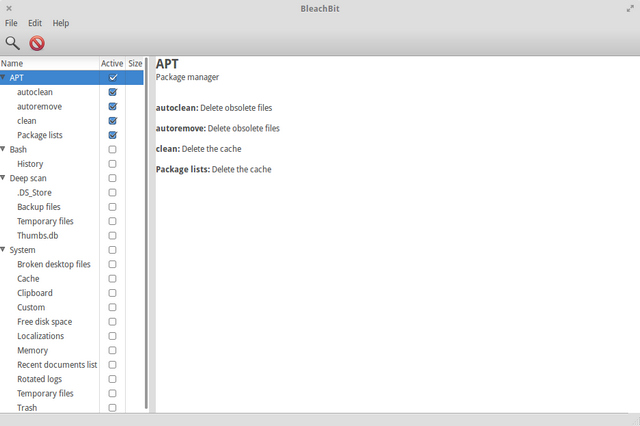The height and width of the screenshot is (426, 640).
Task: Click the Size column header
Action: 135,63
